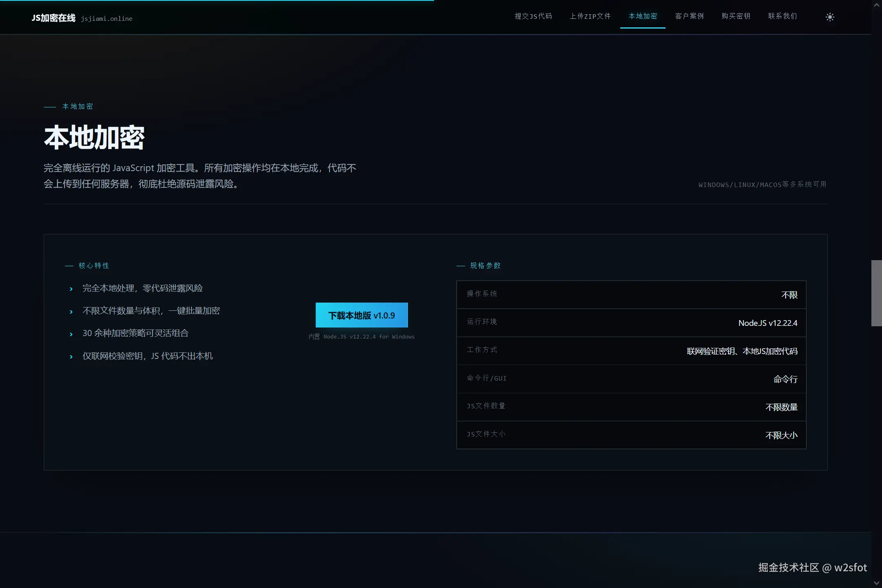
Task: Toggle the light/dark theme sun icon
Action: click(x=830, y=17)
